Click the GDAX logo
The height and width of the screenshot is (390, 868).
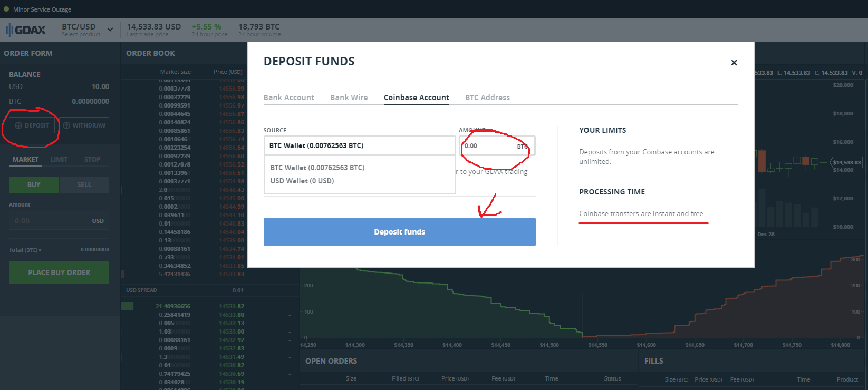point(26,30)
